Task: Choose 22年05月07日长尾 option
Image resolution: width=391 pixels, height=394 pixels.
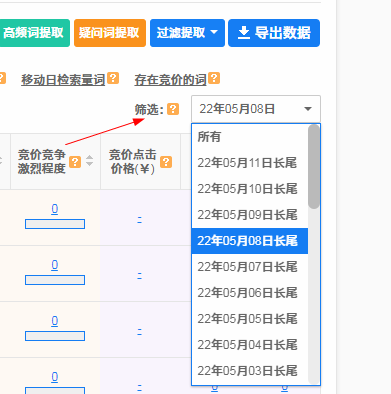Action: pos(250,267)
